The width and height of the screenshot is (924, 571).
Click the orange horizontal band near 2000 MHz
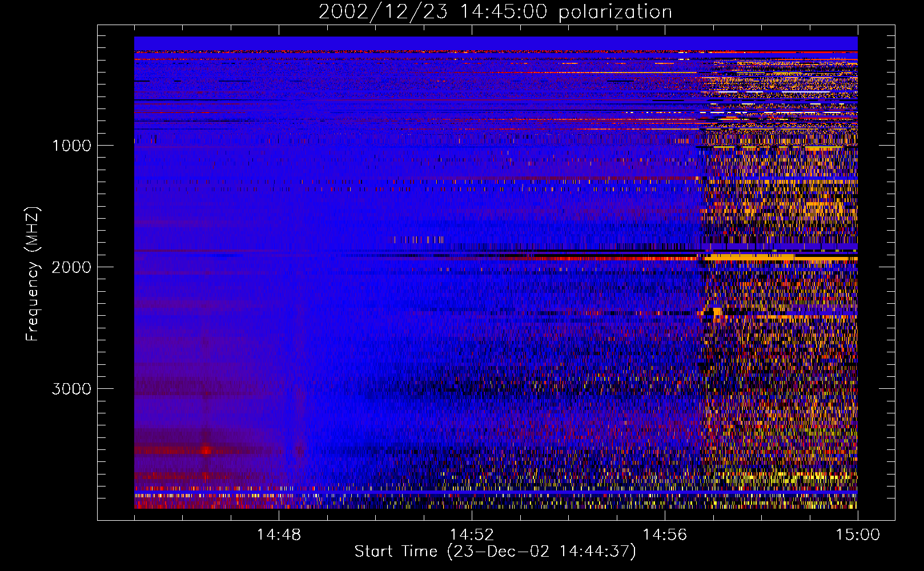[780, 258]
